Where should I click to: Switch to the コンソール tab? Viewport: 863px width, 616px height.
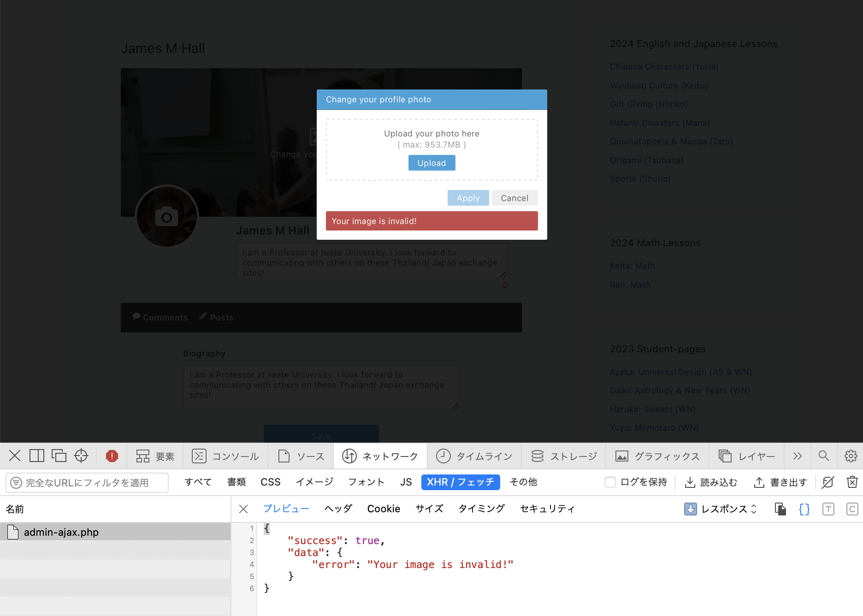click(x=225, y=456)
